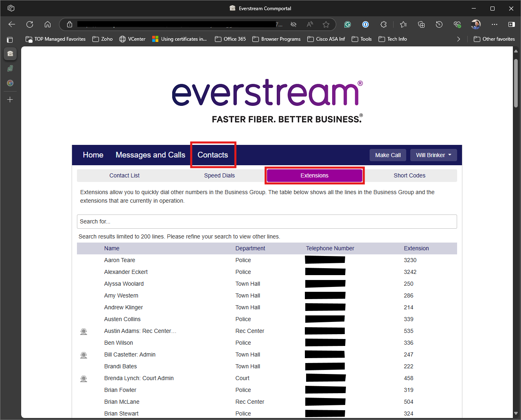521x420 pixels.
Task: Open Zoho bookmarks folder
Action: click(x=103, y=39)
